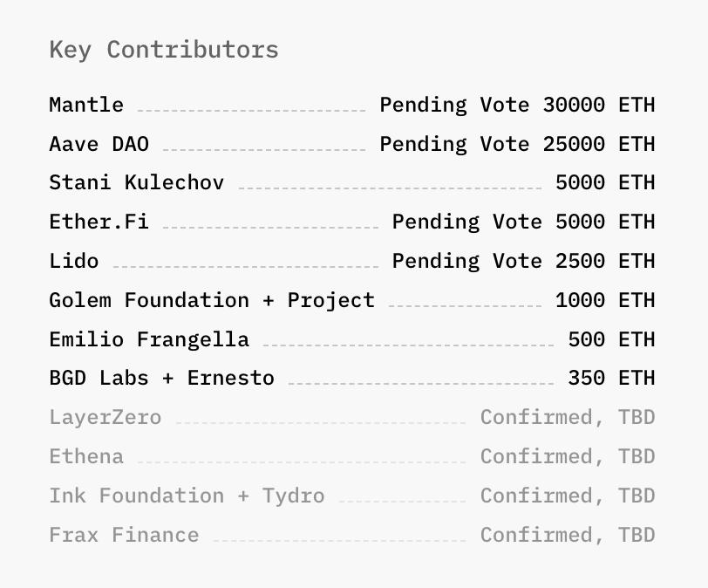Click Emilio Frangella's name

point(149,339)
